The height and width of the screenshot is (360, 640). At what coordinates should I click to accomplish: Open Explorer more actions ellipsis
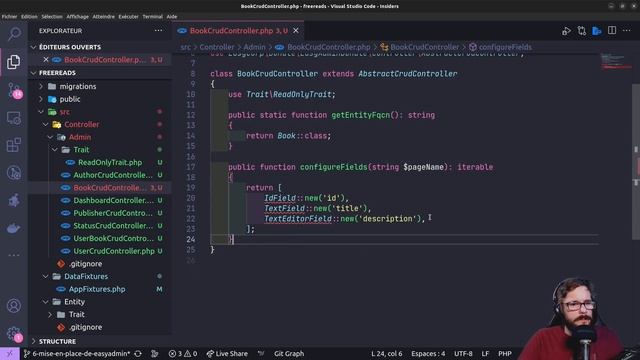click(x=158, y=31)
